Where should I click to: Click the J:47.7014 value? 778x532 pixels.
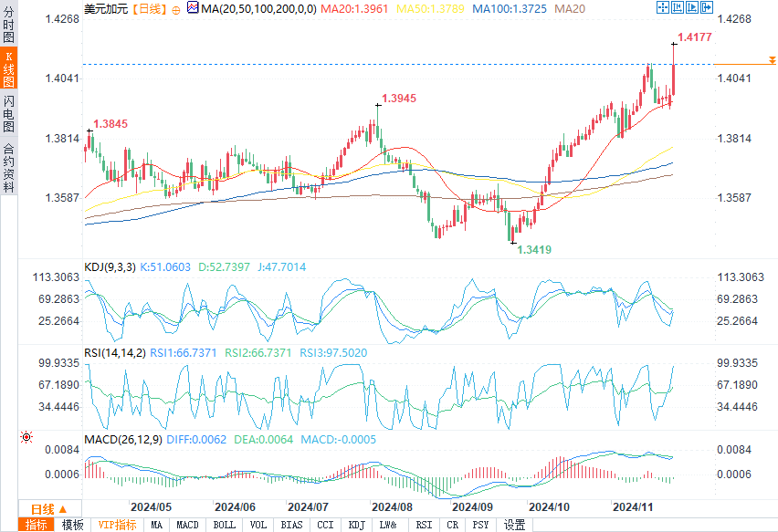pos(282,267)
